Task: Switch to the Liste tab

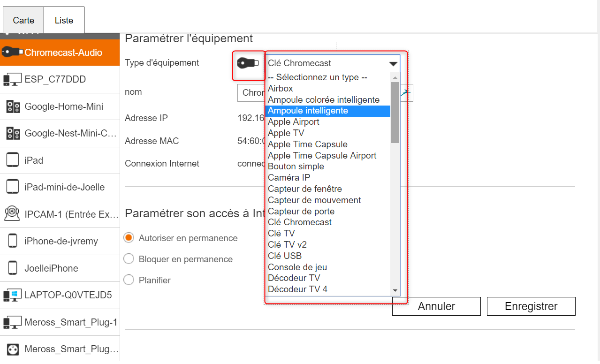Action: tap(64, 20)
